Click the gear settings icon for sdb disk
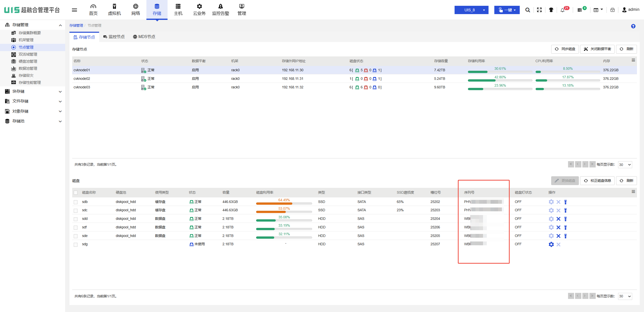The height and width of the screenshot is (312, 644). (551, 202)
